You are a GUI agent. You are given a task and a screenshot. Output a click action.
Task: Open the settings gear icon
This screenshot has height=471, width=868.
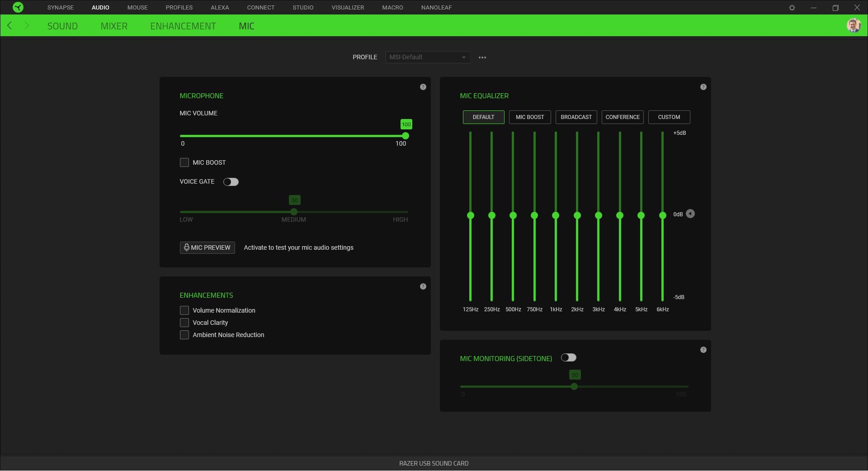tap(792, 8)
